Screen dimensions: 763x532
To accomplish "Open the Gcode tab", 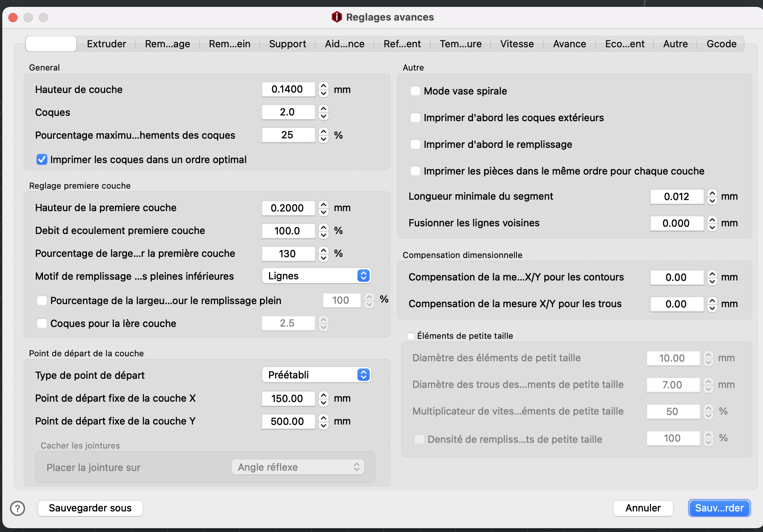I will click(721, 44).
